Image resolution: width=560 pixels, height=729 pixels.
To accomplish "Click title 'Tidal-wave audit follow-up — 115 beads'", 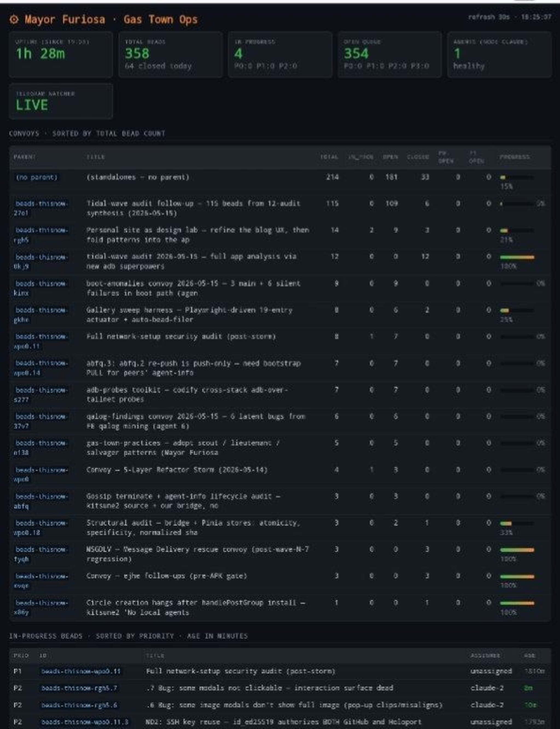I will (x=193, y=208).
